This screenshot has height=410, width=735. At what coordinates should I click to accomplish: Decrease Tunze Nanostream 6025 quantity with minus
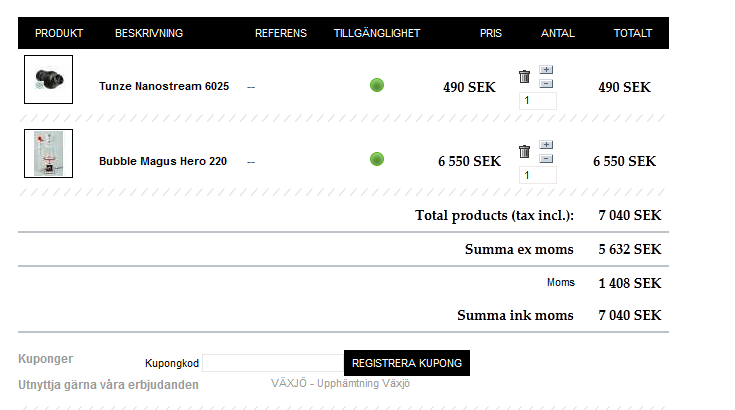coord(546,83)
